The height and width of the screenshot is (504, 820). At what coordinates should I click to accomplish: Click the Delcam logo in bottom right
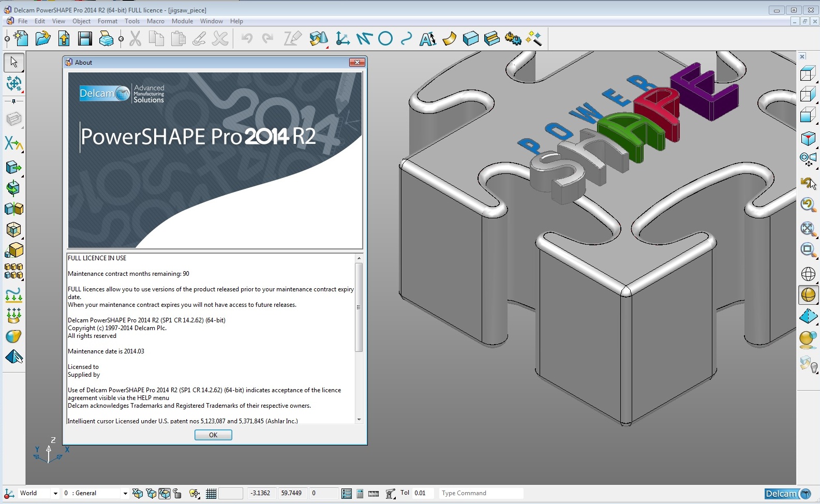click(x=789, y=494)
